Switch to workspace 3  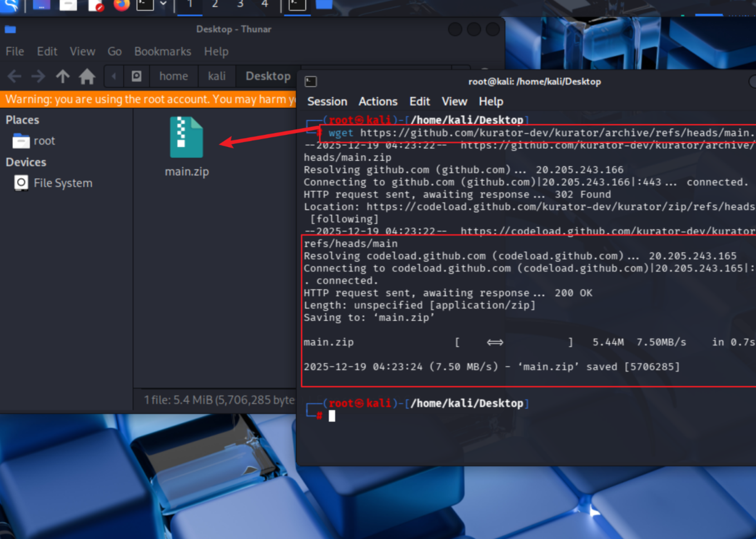pos(240,5)
